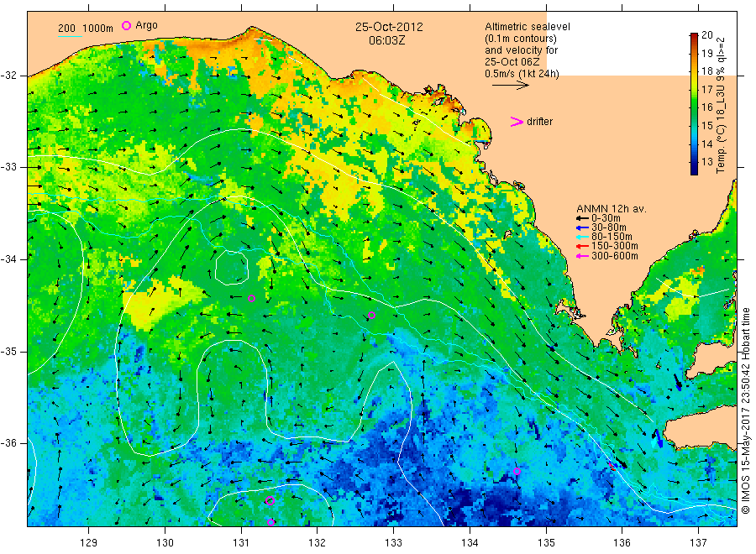Click the red 150-300m depth arrow legend
Viewport: 756px width, 554px height.
click(582, 247)
